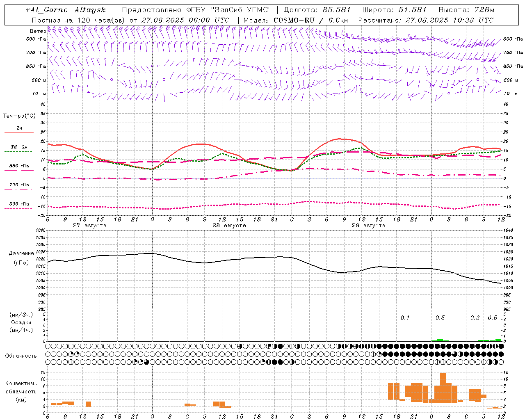Click the '2м' temperature legend entry
This screenshot has height=420, width=525.
click(19, 128)
